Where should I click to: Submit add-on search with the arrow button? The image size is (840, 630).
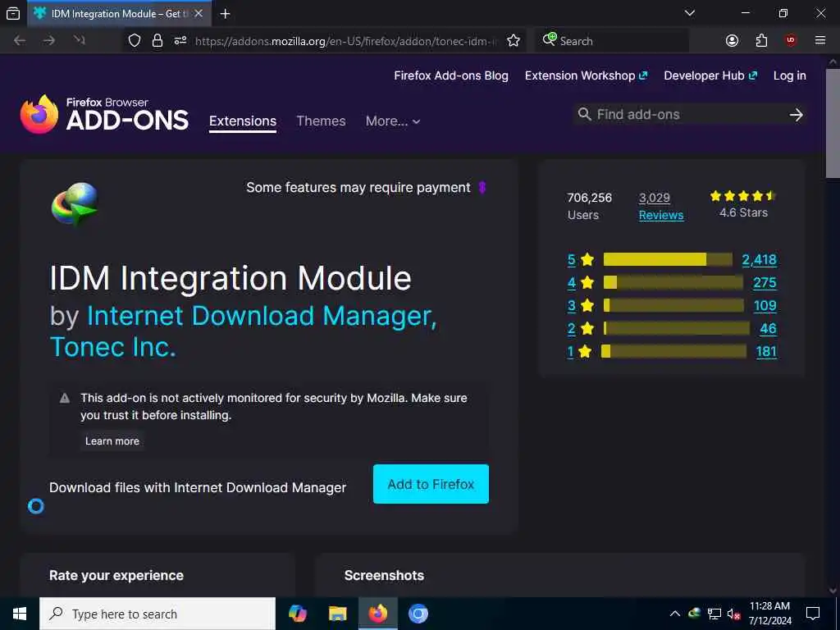coord(796,115)
